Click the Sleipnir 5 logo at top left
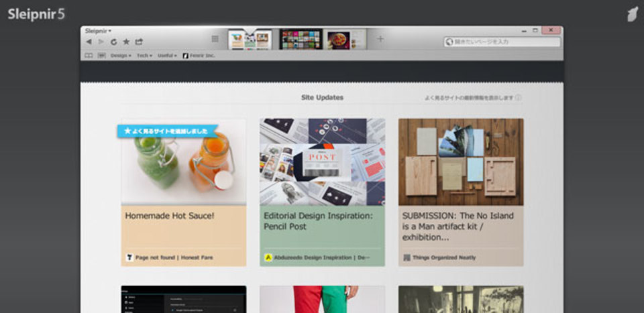The image size is (644, 313). tap(36, 14)
